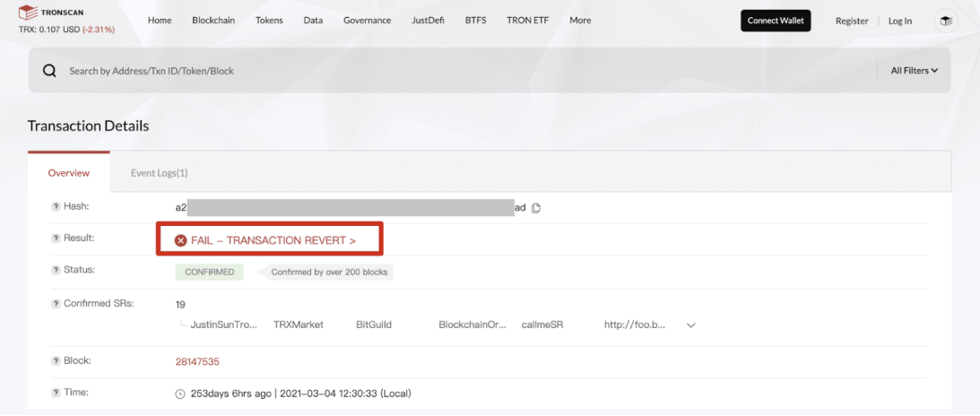Screen dimensions: 980x416
Task: Open block 28147535 link
Action: pyautogui.click(x=197, y=362)
